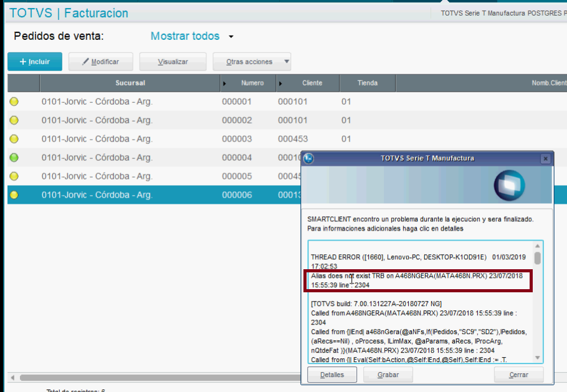Click Tienda value 01 in order 000003 row

(x=346, y=139)
